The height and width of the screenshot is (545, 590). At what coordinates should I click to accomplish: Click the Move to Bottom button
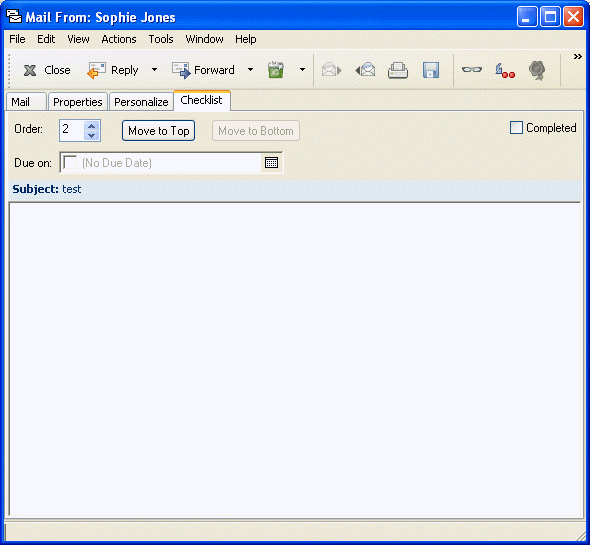256,131
